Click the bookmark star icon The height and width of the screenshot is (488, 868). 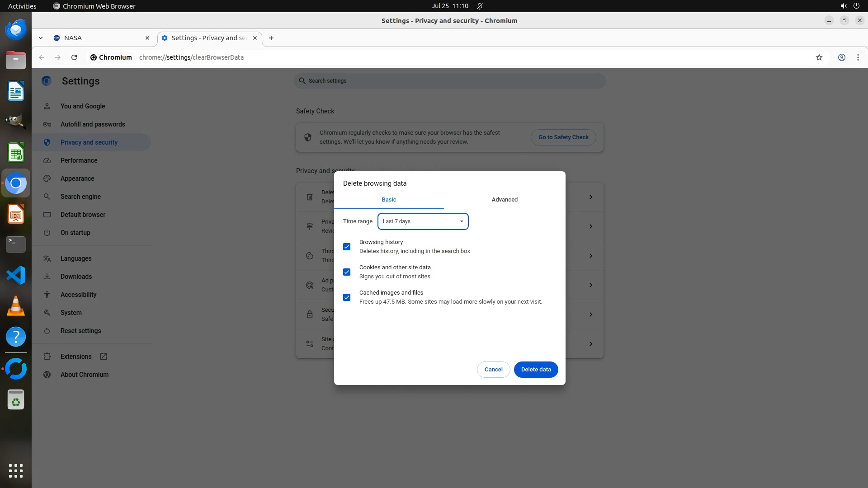(x=819, y=57)
